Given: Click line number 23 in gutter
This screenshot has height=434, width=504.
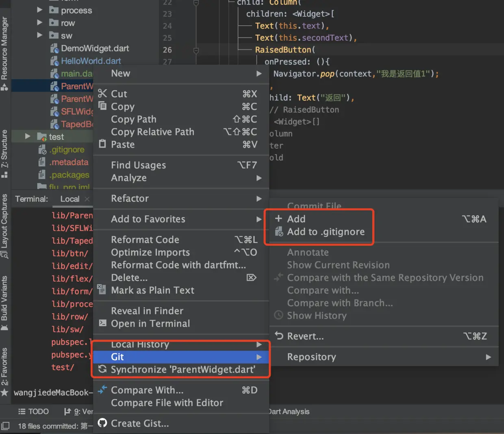Looking at the screenshot, I should tap(167, 14).
